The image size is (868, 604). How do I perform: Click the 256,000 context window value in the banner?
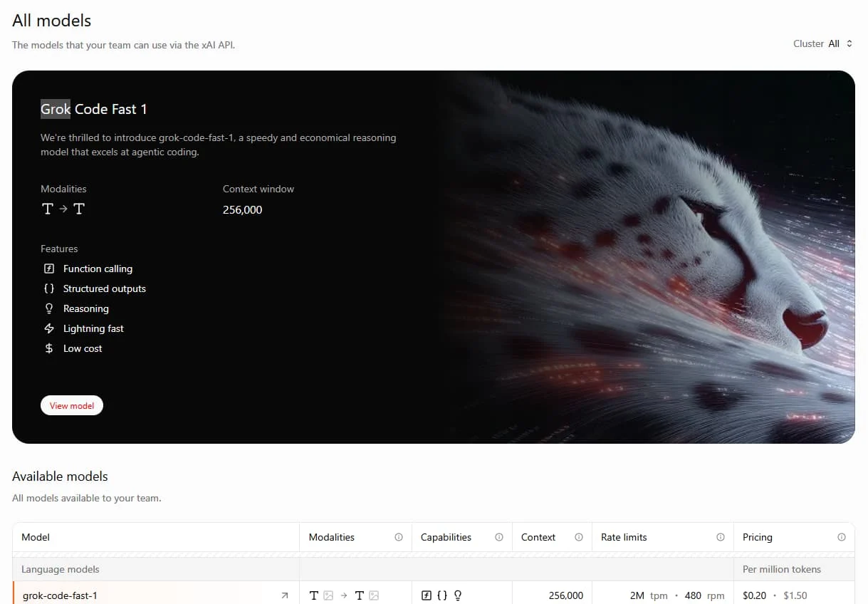[243, 209]
